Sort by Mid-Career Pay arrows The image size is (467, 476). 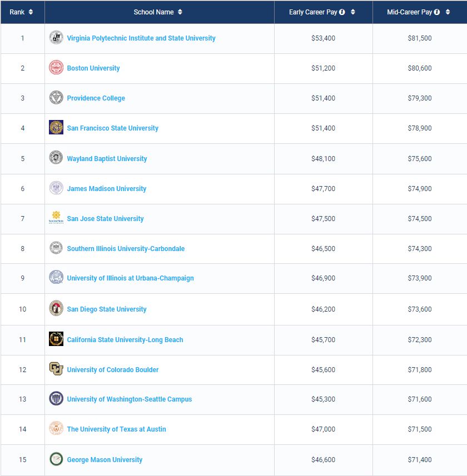(x=448, y=12)
